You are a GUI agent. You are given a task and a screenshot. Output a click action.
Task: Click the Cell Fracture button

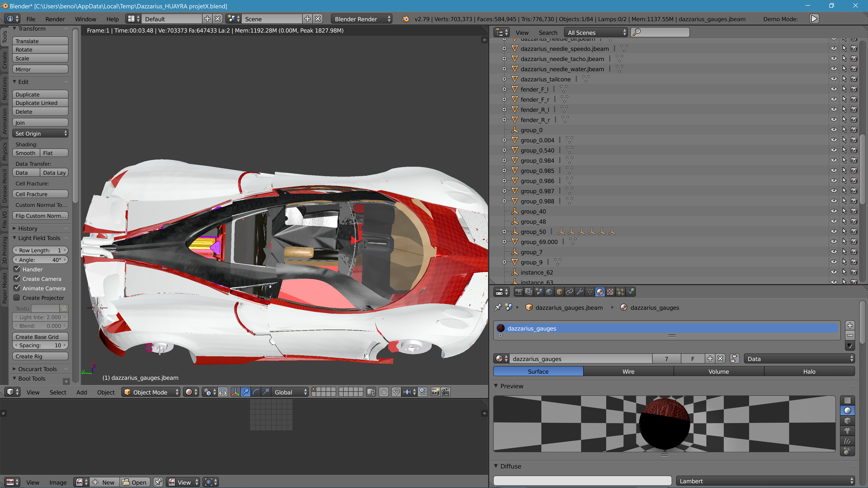40,194
